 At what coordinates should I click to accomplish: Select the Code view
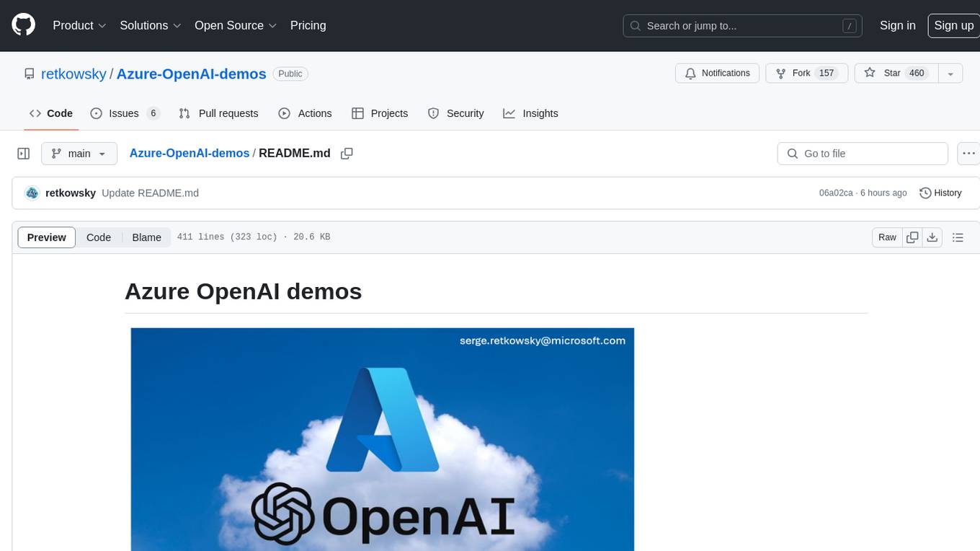pyautogui.click(x=99, y=237)
